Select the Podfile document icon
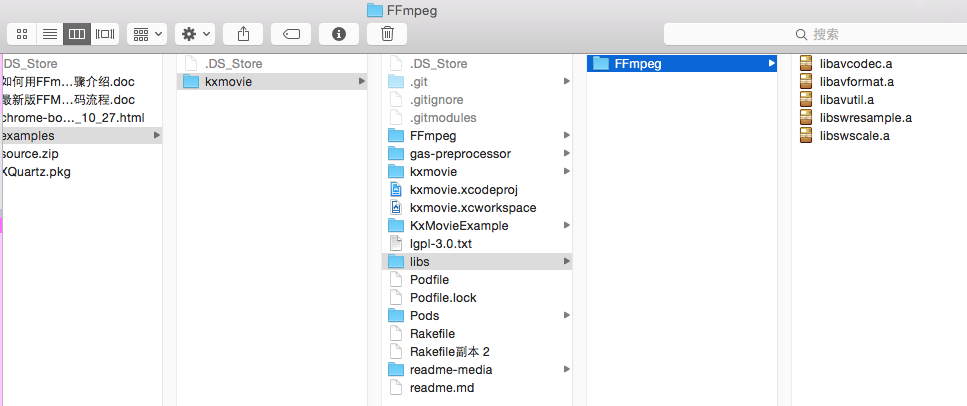The height and width of the screenshot is (406, 967). pyautogui.click(x=396, y=280)
